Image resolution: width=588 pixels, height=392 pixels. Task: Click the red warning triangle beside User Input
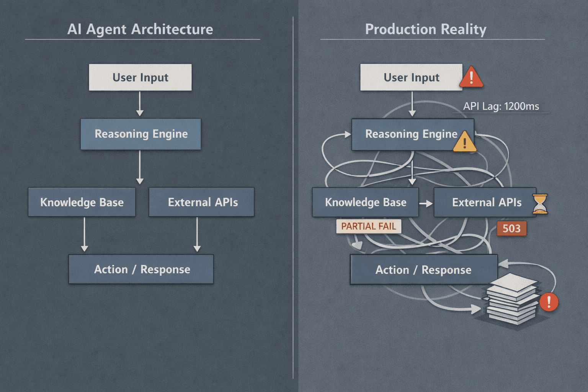point(471,78)
